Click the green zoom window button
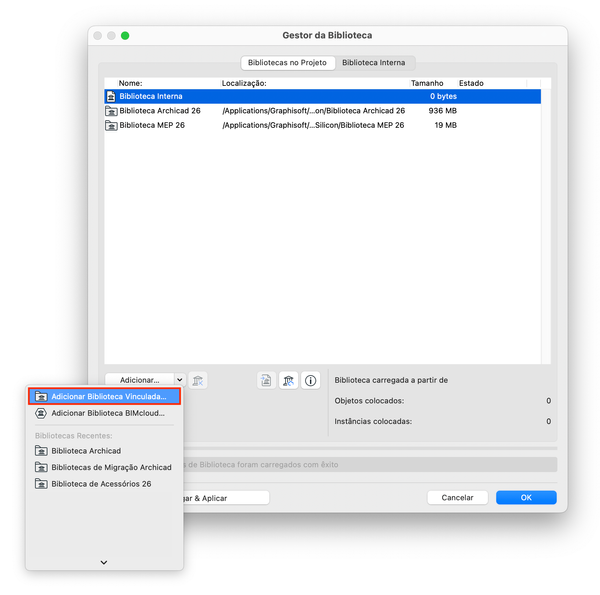 tap(125, 36)
